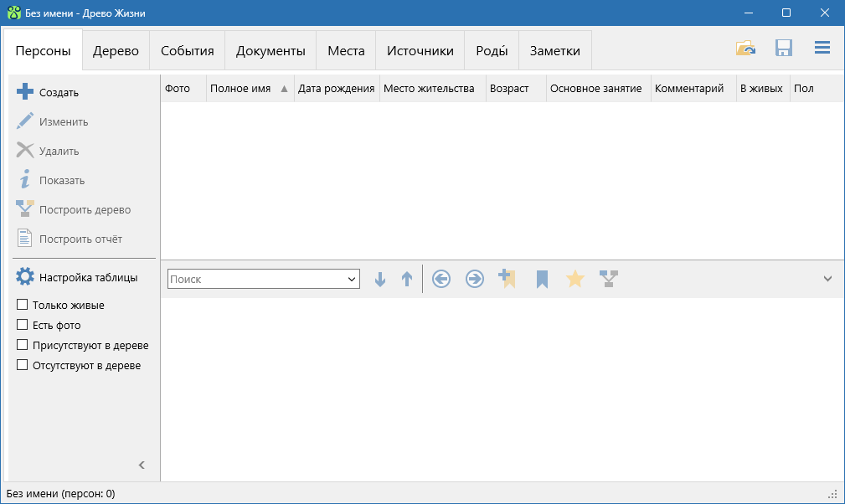The height and width of the screenshot is (504, 845).
Task: Sort by Дата рождения column
Action: coord(337,88)
